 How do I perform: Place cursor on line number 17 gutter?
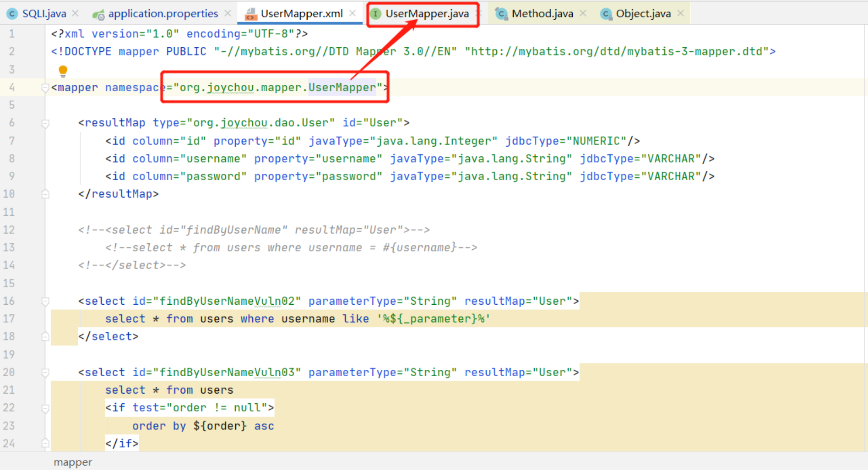[9, 319]
